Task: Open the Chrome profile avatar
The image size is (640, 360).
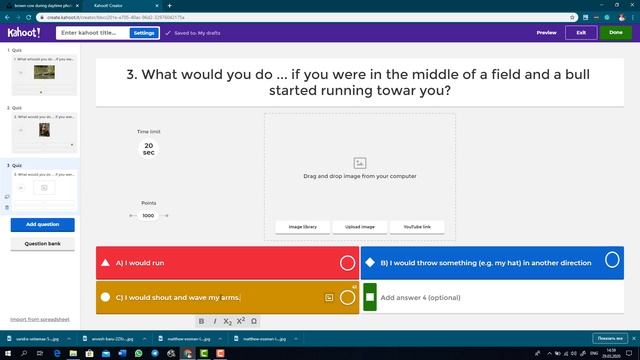Action: pyautogui.click(x=621, y=18)
